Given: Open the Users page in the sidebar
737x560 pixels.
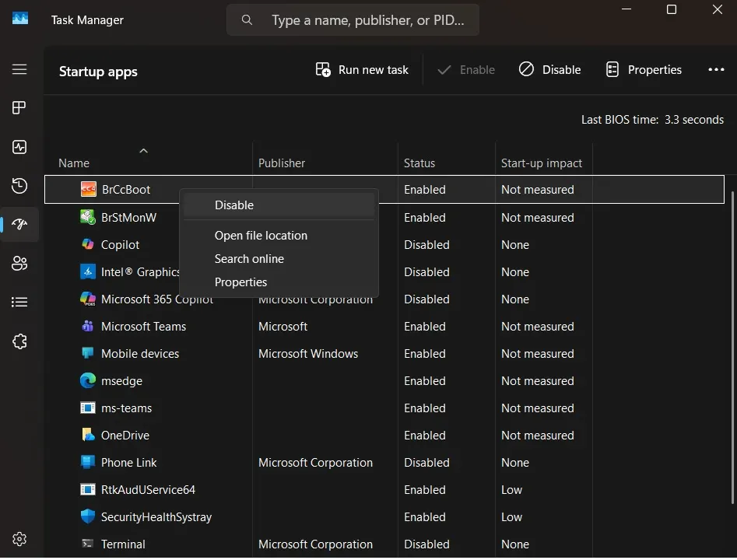Looking at the screenshot, I should 19,263.
